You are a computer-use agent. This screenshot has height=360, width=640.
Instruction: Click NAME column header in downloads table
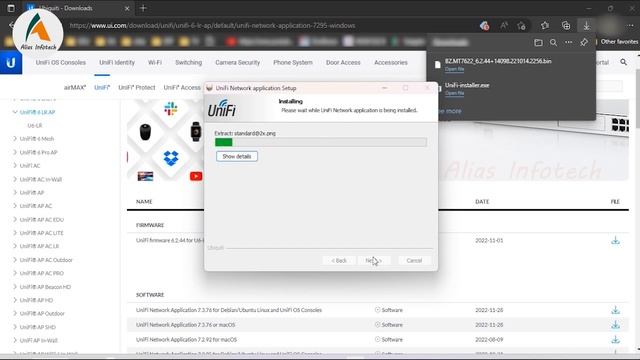pos(144,202)
